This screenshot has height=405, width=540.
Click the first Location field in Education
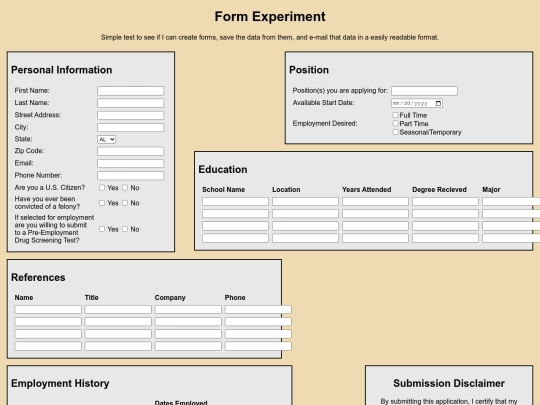305,201
